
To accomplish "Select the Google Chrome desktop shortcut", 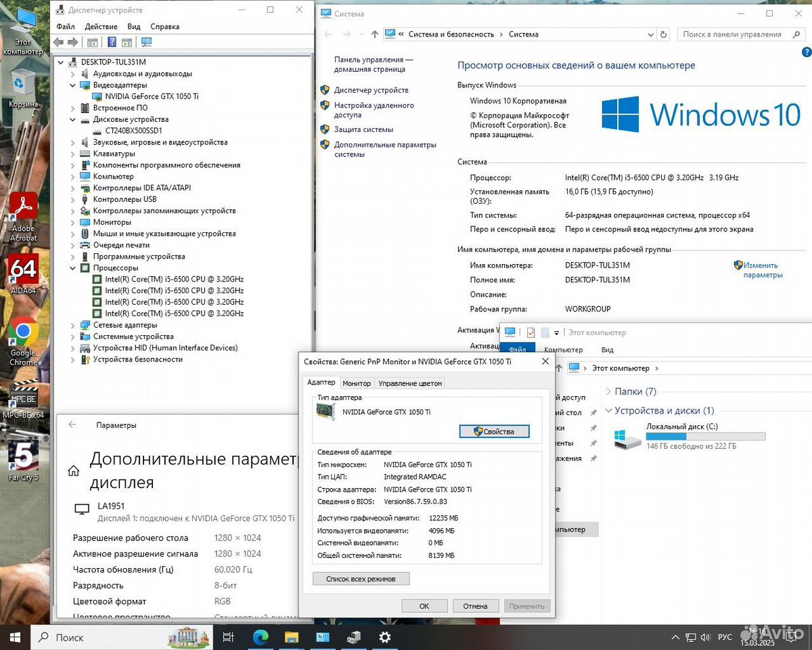I will 23,342.
